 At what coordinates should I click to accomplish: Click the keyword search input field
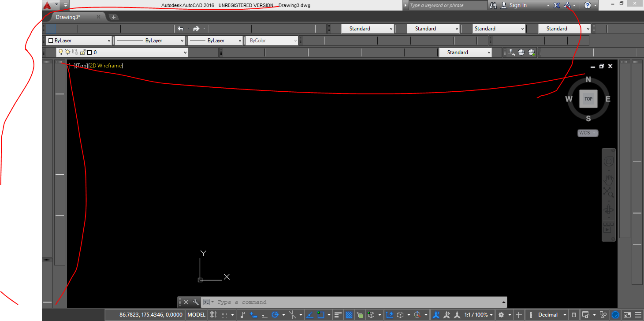448,5
